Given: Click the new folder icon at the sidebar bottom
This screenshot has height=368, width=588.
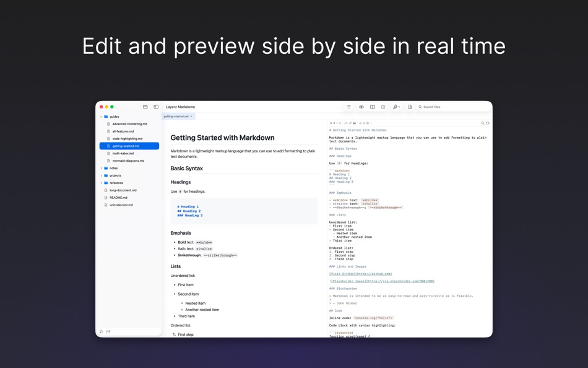Looking at the screenshot, I should coord(108,331).
